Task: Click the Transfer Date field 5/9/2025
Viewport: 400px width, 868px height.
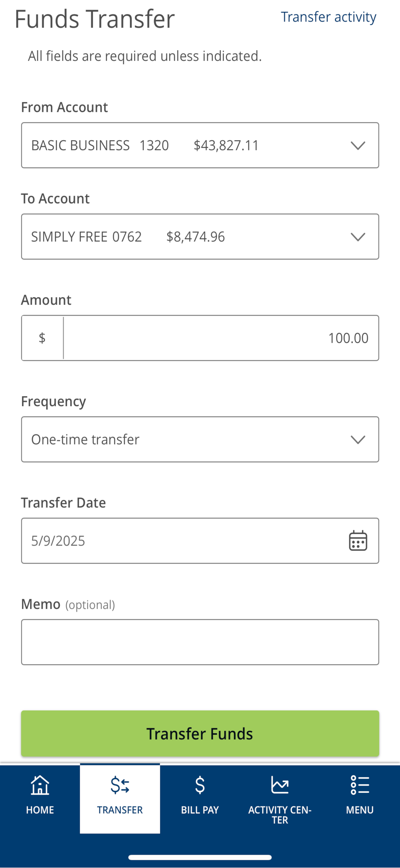Action: tap(200, 540)
